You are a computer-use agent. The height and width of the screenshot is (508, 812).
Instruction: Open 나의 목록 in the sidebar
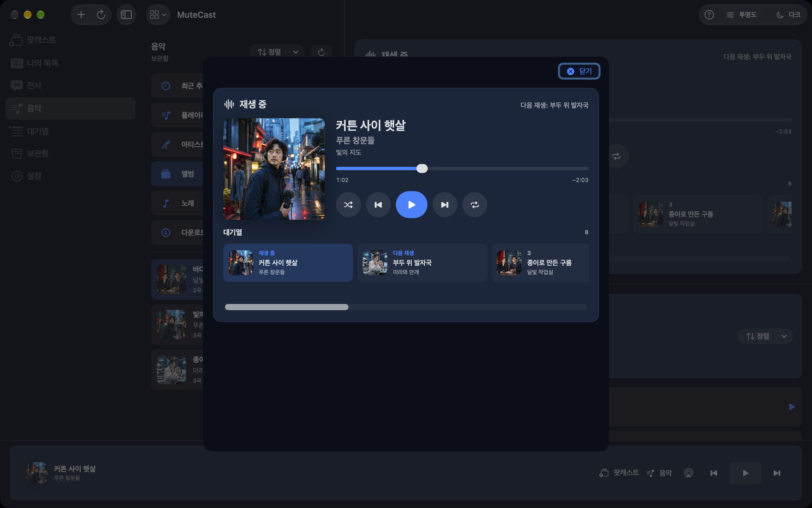tap(70, 63)
